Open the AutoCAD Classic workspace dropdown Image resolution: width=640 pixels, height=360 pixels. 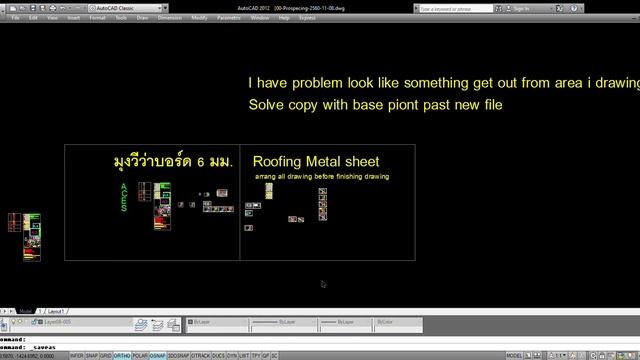pyautogui.click(x=125, y=8)
